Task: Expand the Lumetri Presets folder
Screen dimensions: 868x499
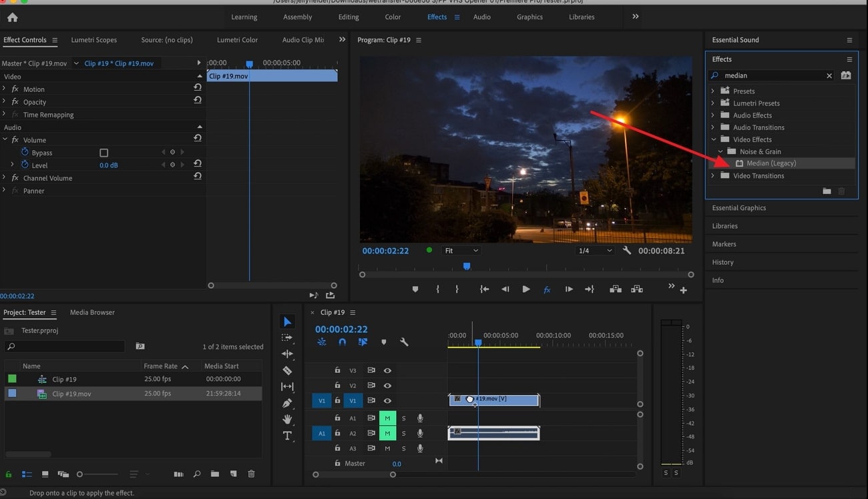Action: tap(712, 103)
